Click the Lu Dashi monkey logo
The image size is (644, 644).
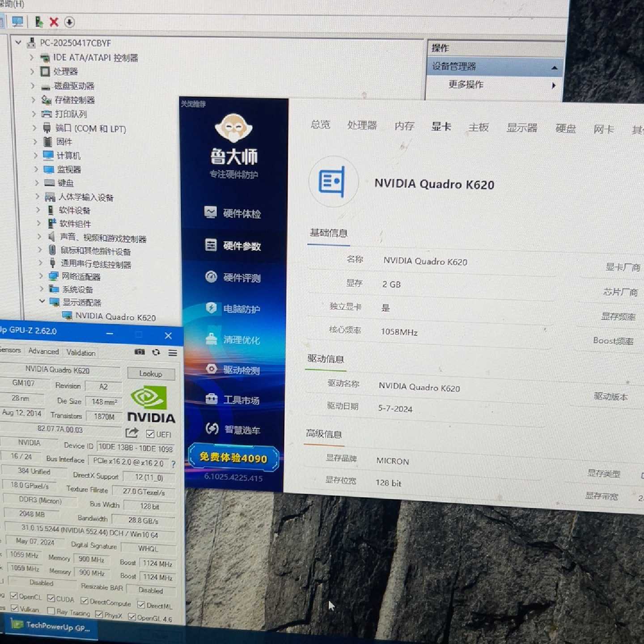tap(233, 128)
